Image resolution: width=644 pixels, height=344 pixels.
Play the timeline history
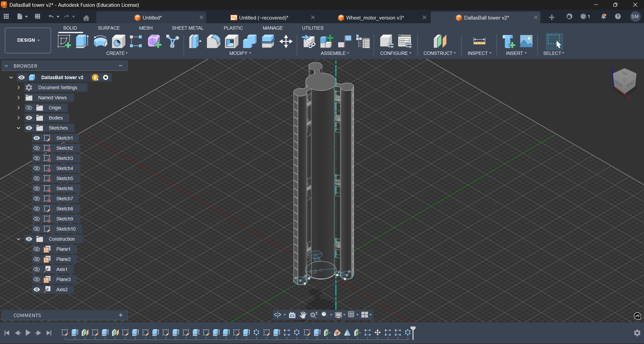(x=28, y=333)
